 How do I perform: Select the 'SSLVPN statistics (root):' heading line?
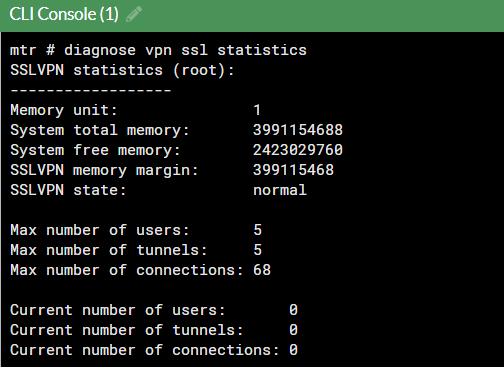pyautogui.click(x=122, y=70)
